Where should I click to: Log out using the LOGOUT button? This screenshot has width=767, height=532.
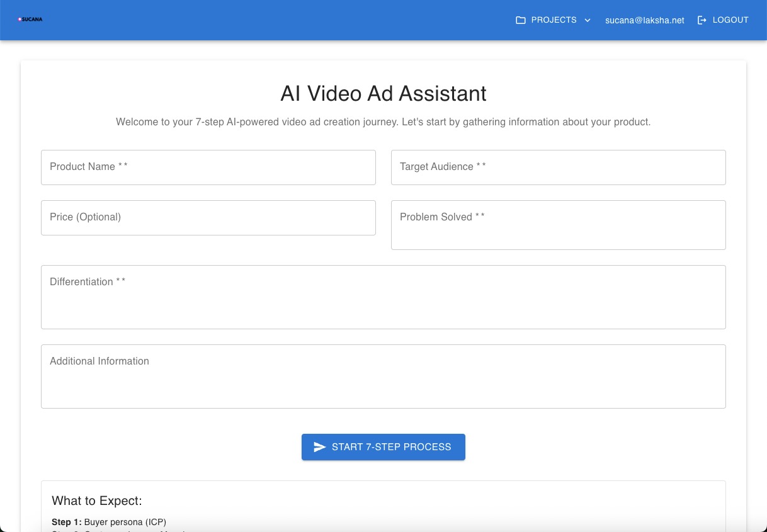point(723,20)
